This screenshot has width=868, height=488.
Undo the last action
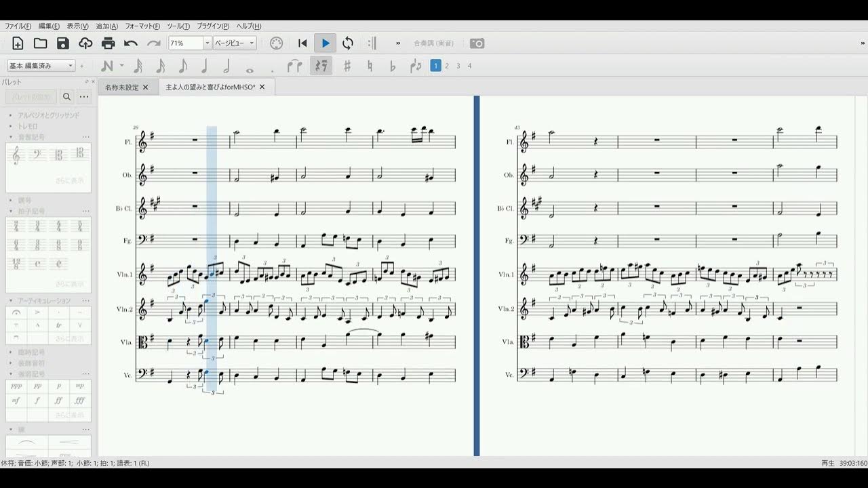[131, 43]
